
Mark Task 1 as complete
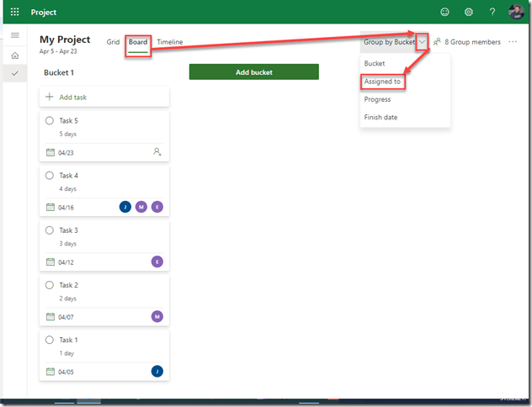click(x=50, y=340)
